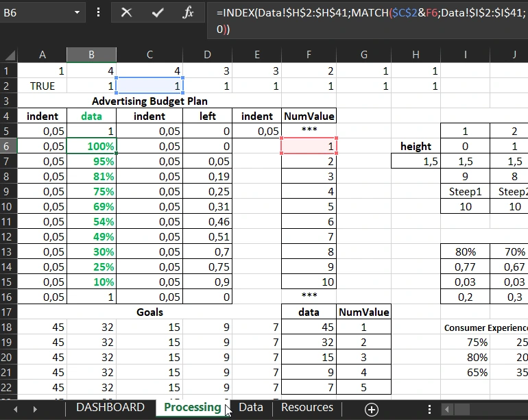Image resolution: width=528 pixels, height=420 pixels.
Task: Click cell with value 0,51
Action: 207,236
